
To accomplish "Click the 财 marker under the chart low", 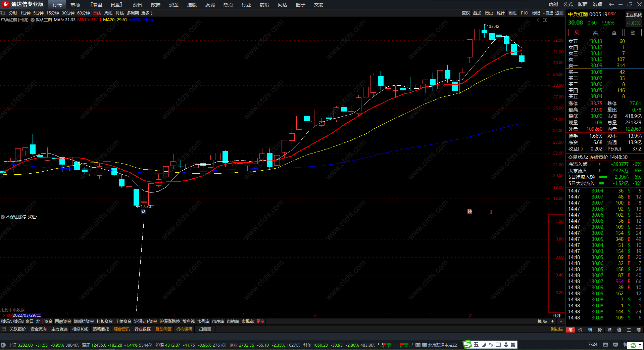I will coord(143,212).
